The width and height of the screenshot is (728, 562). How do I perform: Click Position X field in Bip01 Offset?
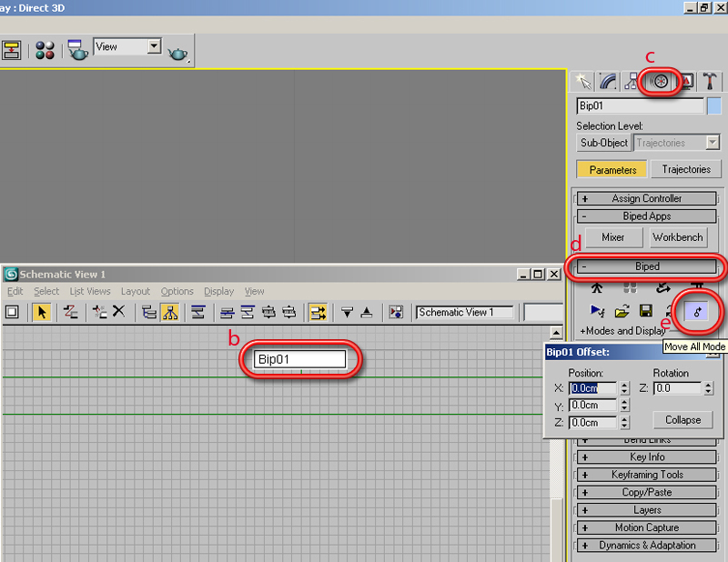593,388
